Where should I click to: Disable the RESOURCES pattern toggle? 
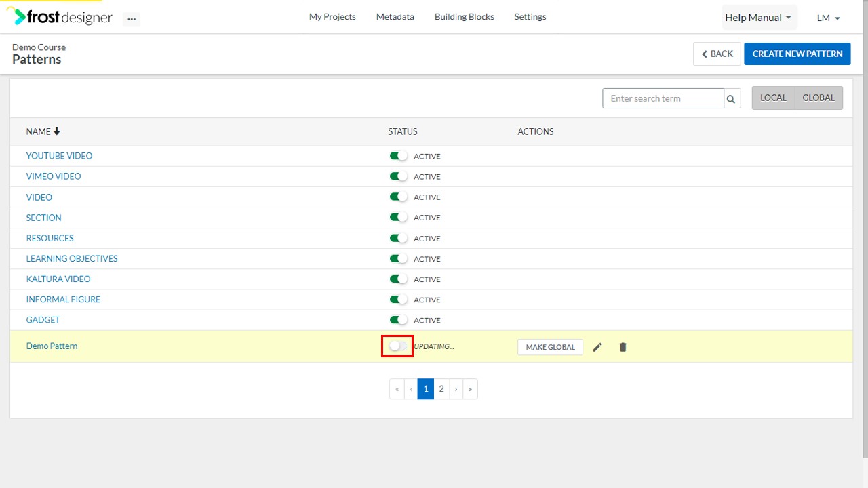point(398,238)
